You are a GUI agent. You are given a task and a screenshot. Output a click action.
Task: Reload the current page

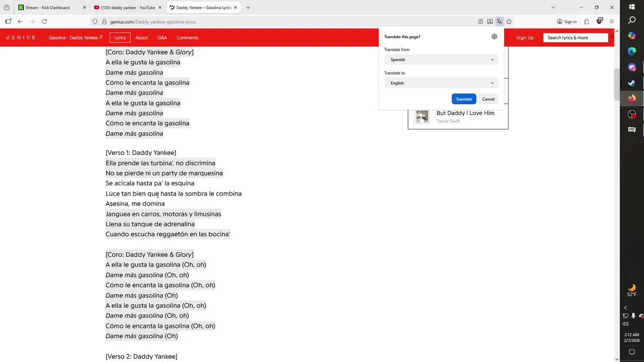(44, 22)
